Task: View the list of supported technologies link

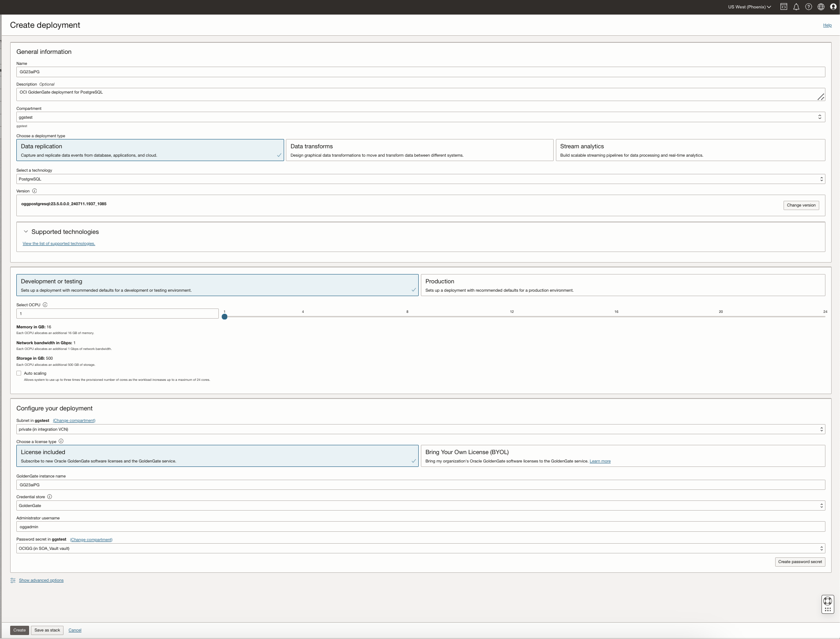Action: 59,244
